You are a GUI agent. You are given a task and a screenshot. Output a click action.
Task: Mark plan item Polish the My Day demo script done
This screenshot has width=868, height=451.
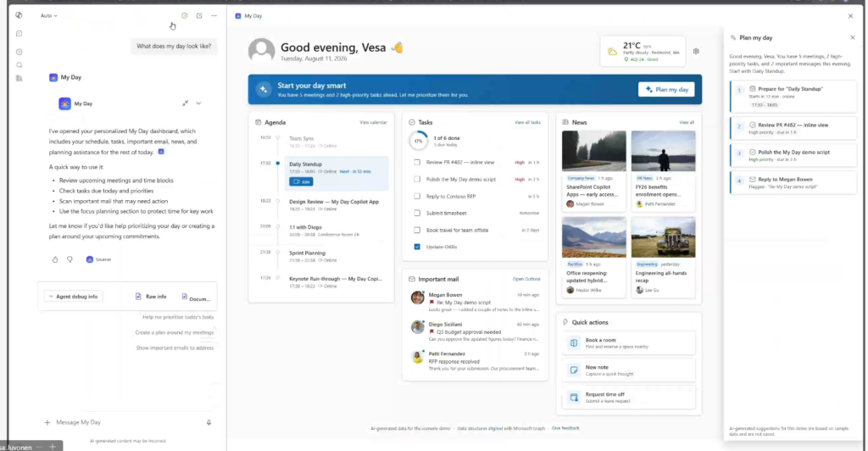click(753, 153)
